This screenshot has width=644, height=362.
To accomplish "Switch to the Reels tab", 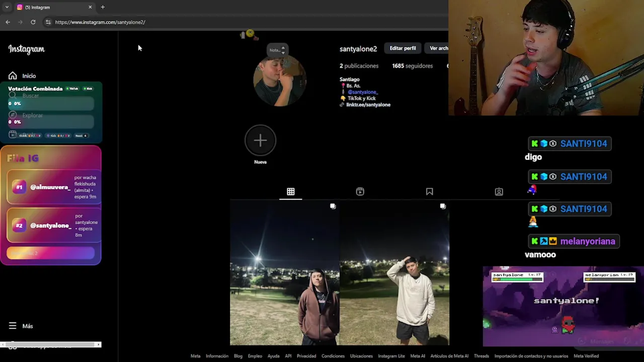I will point(360,192).
